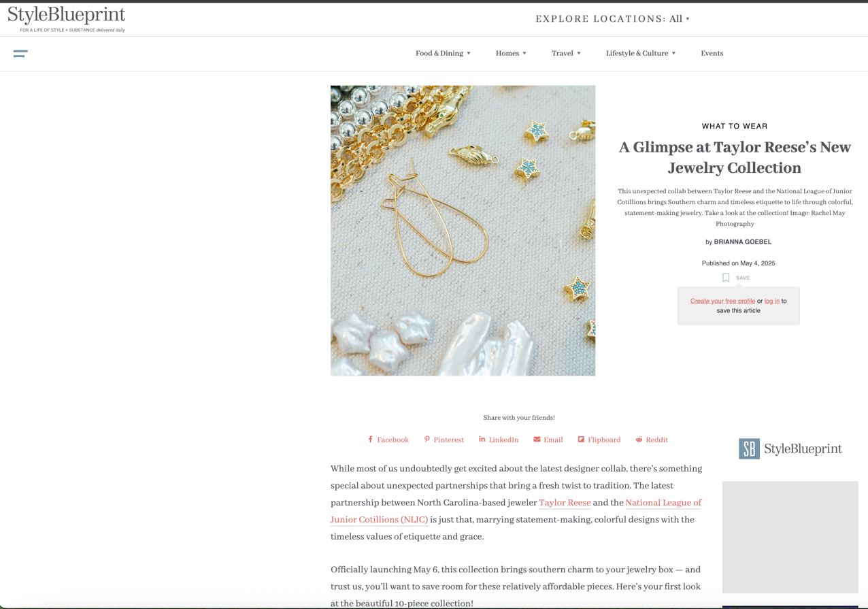Image resolution: width=868 pixels, height=609 pixels.
Task: Click the LinkedIn share icon
Action: coord(482,440)
